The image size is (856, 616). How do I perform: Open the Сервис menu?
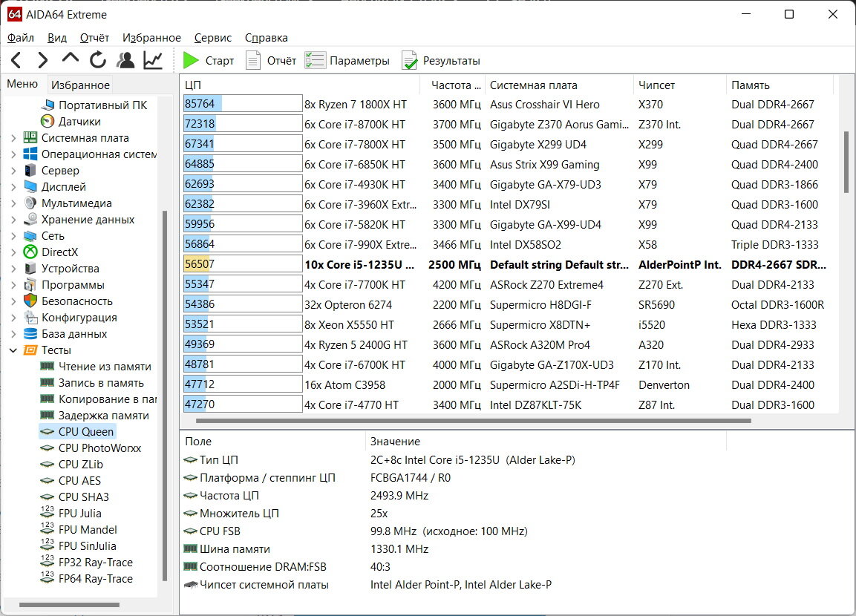[213, 38]
